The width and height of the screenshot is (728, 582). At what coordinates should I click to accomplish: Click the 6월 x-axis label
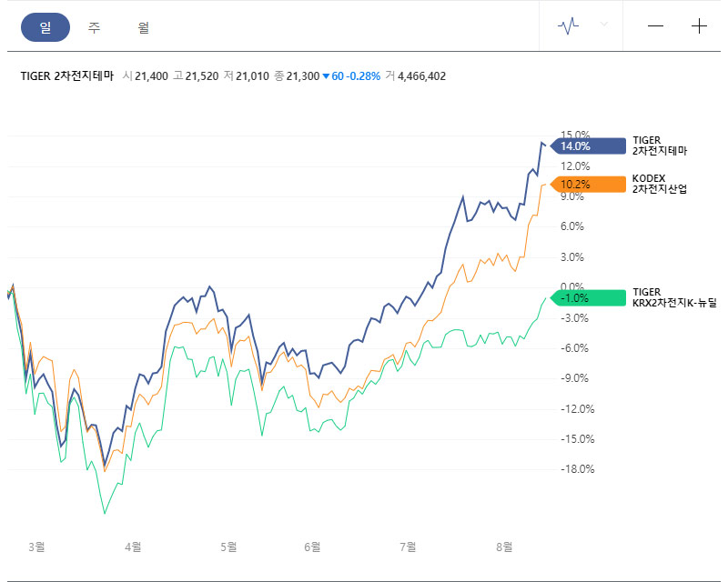(312, 547)
